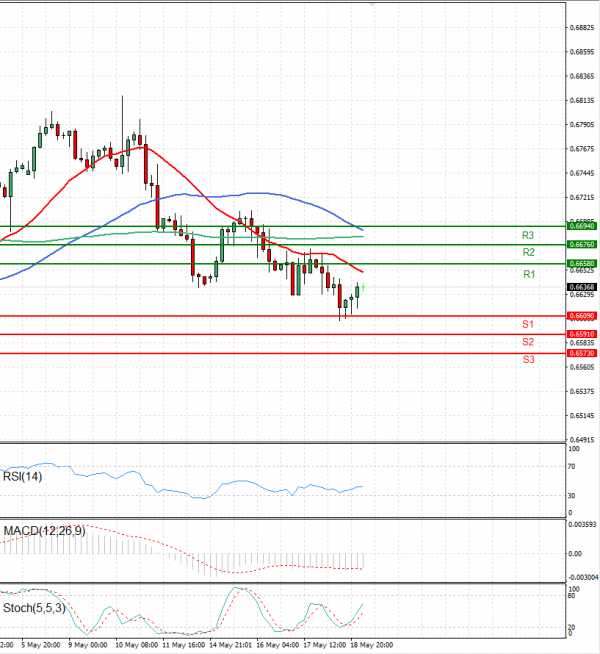Screen dimensions: 600x654
Task: Click the MACD -0.003004 scale value
Action: [x=583, y=577]
